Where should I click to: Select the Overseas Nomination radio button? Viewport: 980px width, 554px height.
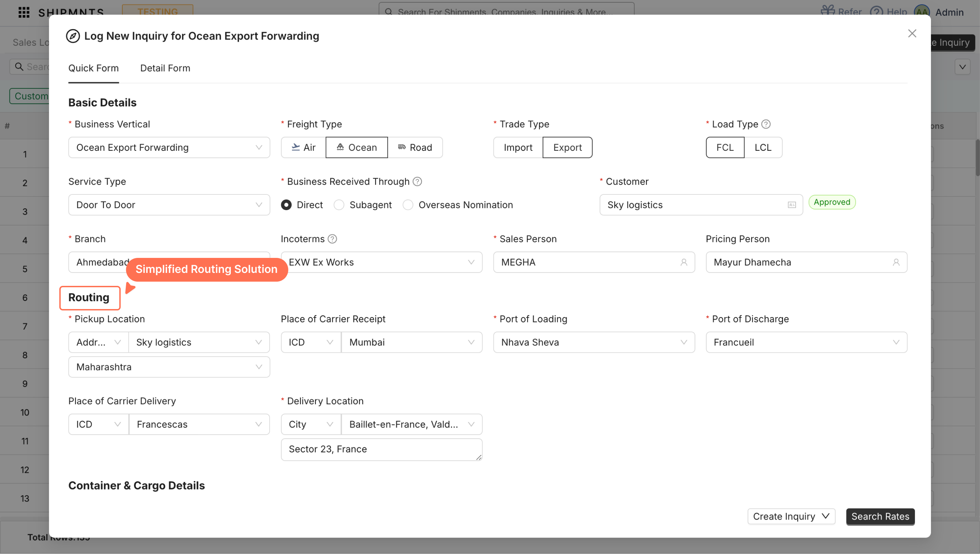407,205
